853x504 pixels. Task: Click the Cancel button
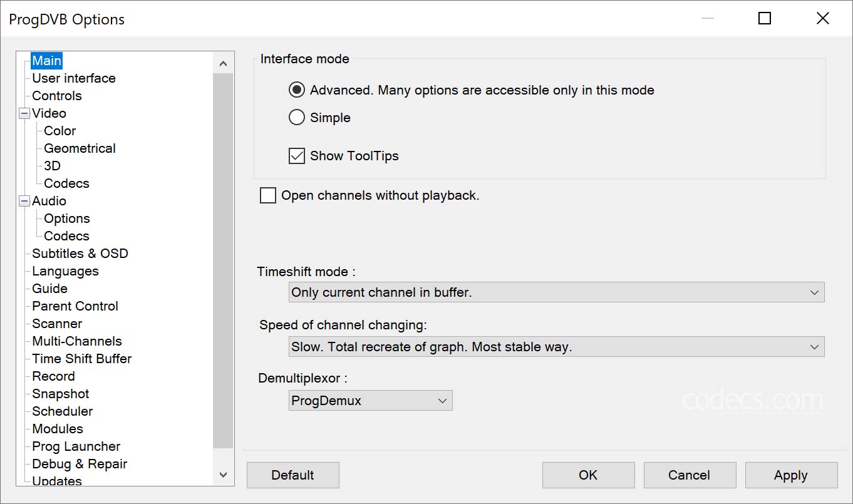(x=690, y=475)
